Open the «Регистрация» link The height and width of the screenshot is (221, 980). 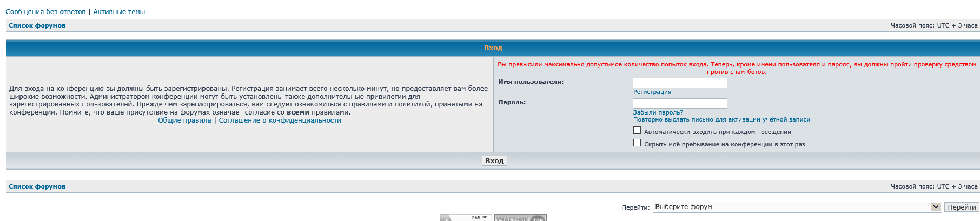pyautogui.click(x=652, y=92)
